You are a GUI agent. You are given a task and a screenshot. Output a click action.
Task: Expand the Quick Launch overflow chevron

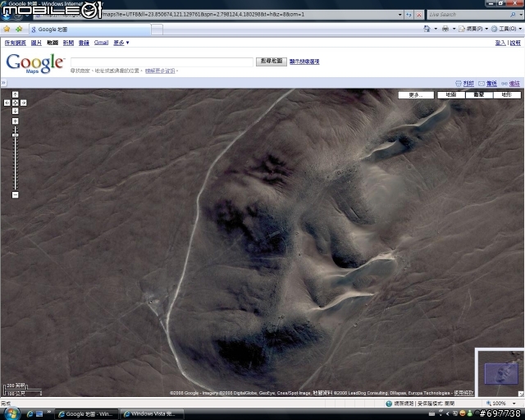(49, 412)
